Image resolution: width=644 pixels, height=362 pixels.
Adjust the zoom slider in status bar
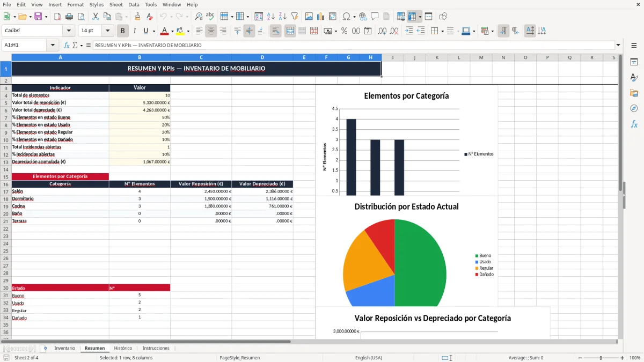601,358
